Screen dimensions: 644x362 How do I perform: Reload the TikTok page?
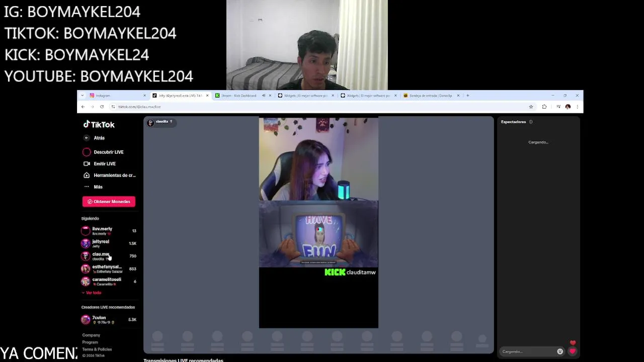click(x=102, y=107)
